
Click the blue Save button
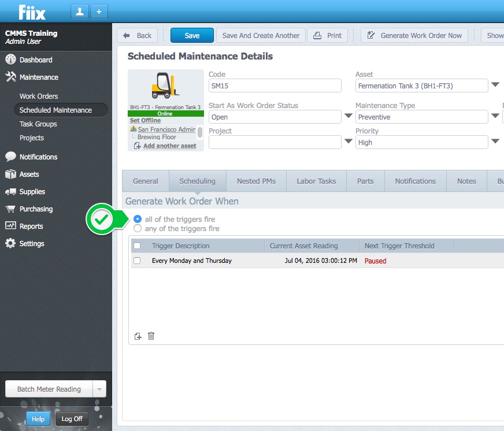pyautogui.click(x=192, y=35)
